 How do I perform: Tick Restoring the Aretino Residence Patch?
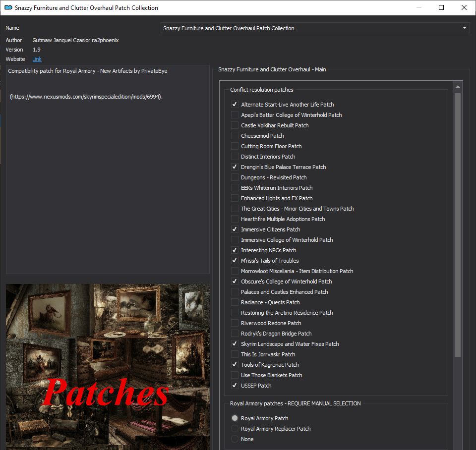point(235,313)
